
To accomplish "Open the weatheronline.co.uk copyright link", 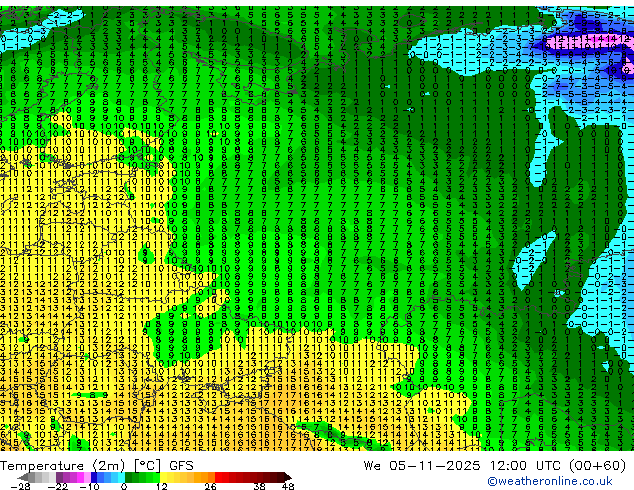I will click(x=550, y=481).
